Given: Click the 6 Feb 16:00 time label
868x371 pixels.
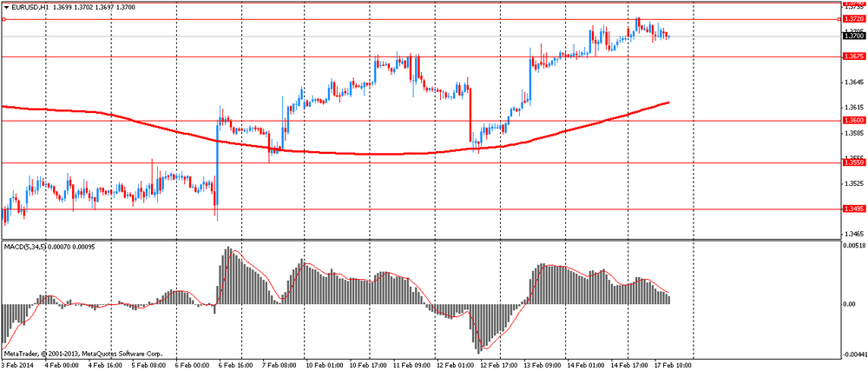Looking at the screenshot, I should (236, 366).
